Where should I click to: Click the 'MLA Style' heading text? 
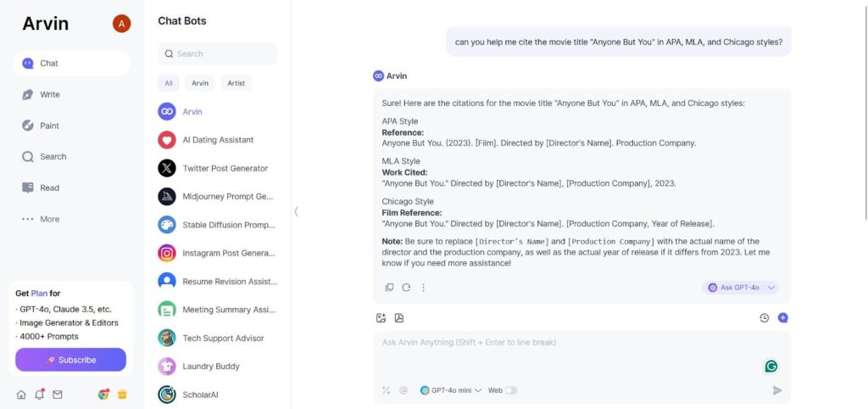pyautogui.click(x=401, y=161)
